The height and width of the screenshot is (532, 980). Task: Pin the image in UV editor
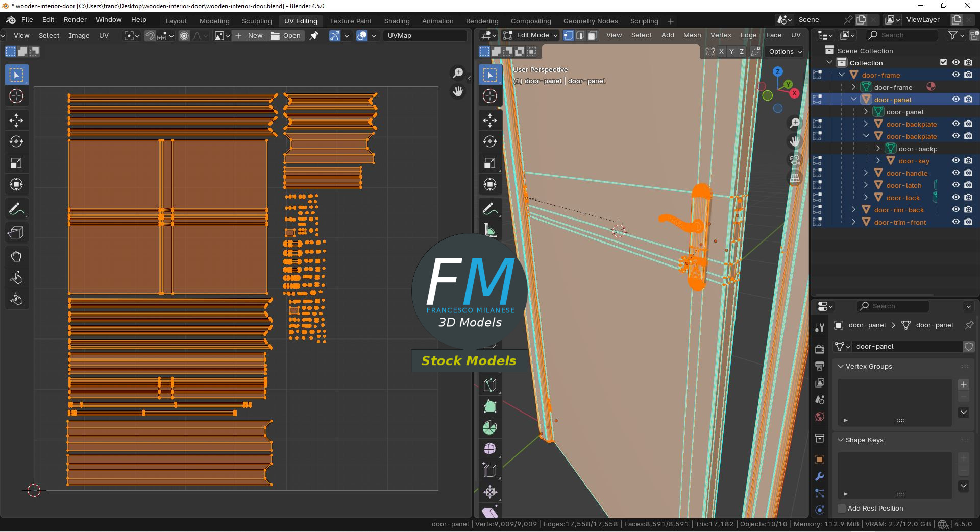[314, 36]
